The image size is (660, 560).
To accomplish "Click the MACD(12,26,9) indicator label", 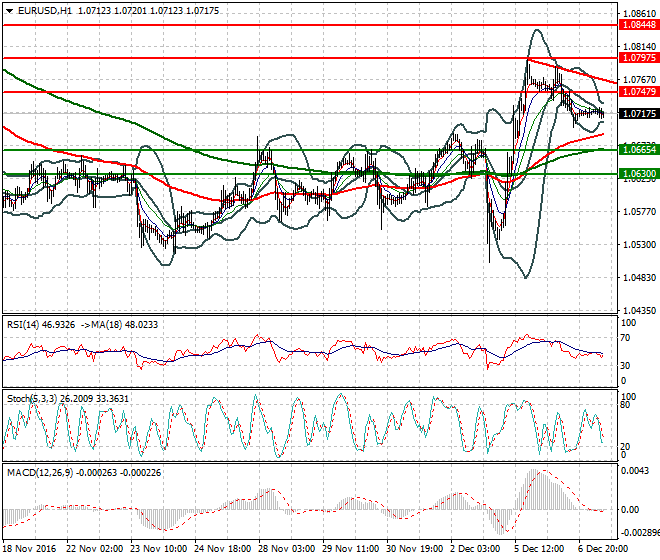I will 40,472.
